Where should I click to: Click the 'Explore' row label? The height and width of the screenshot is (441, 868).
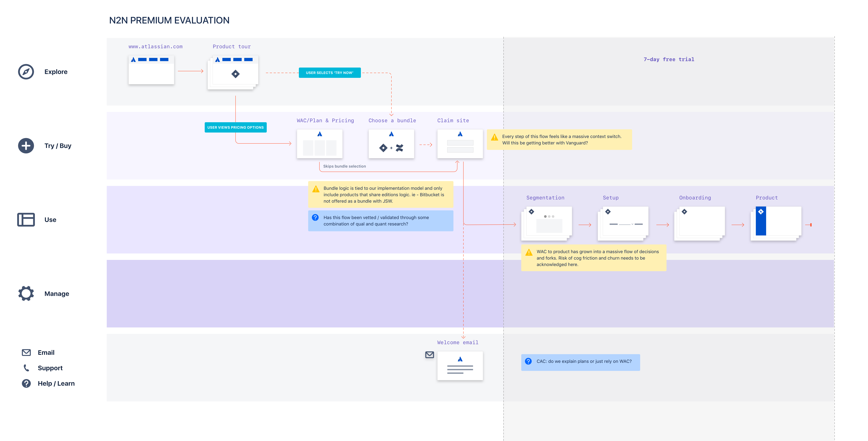coord(56,72)
